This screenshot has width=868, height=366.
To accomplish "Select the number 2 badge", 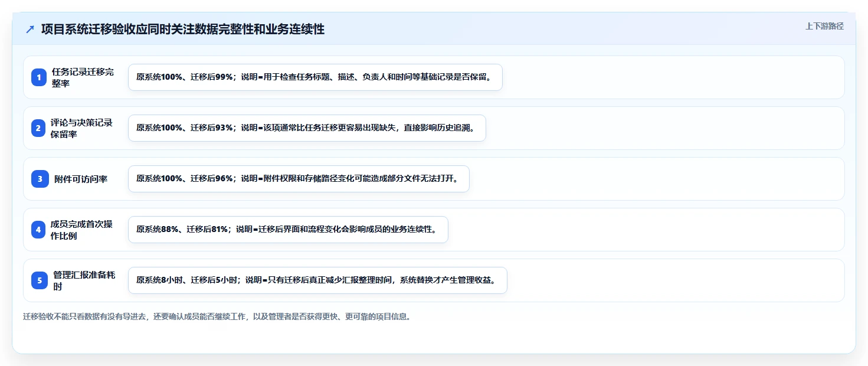I will pyautogui.click(x=39, y=128).
